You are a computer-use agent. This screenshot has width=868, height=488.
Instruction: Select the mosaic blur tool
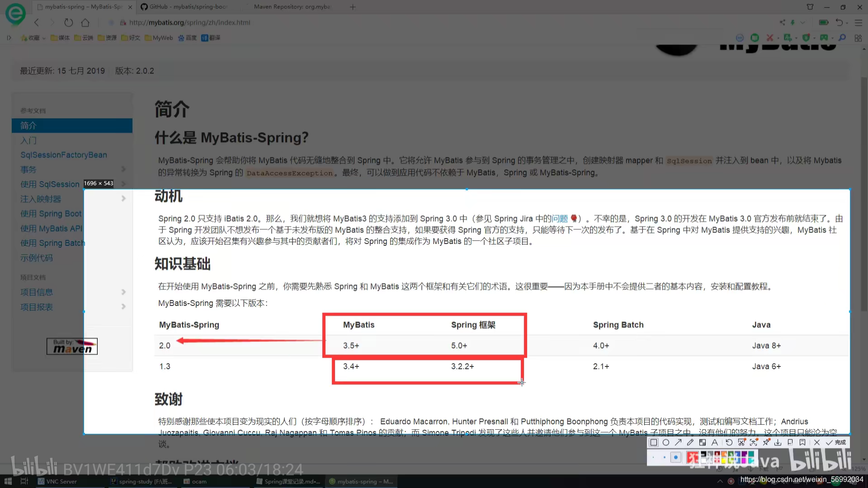point(703,442)
